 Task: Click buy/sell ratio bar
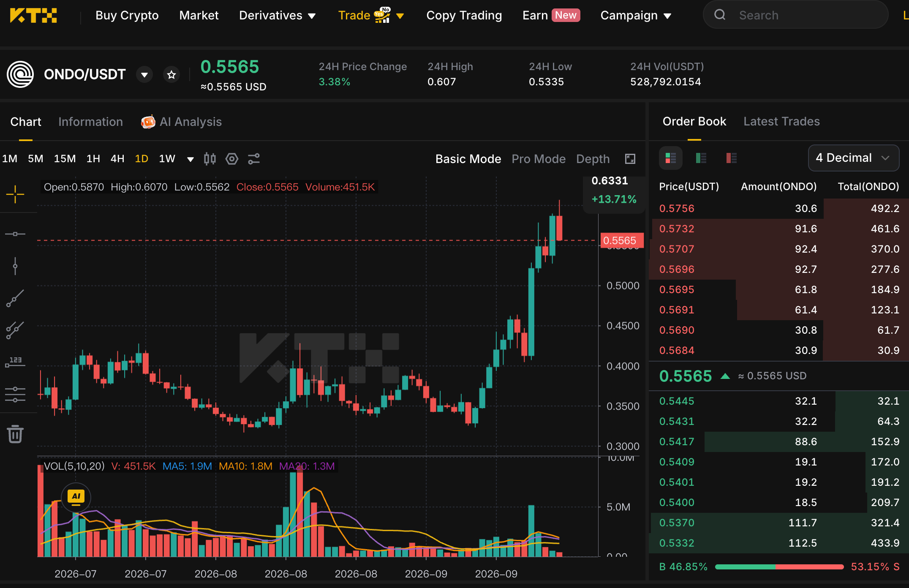tap(779, 567)
